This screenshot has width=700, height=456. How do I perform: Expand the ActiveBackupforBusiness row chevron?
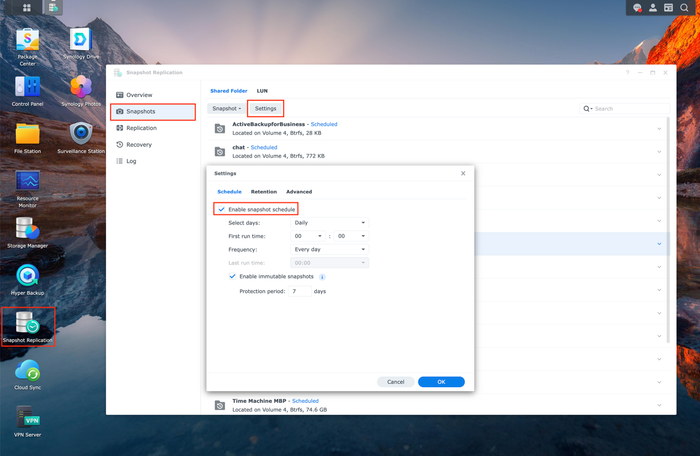click(659, 129)
